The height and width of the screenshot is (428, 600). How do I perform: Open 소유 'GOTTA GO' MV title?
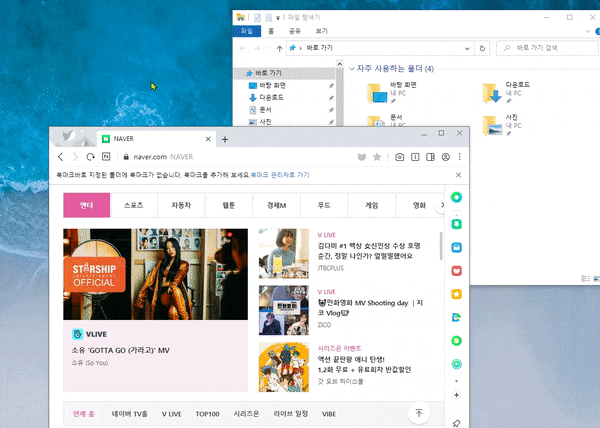(x=121, y=350)
